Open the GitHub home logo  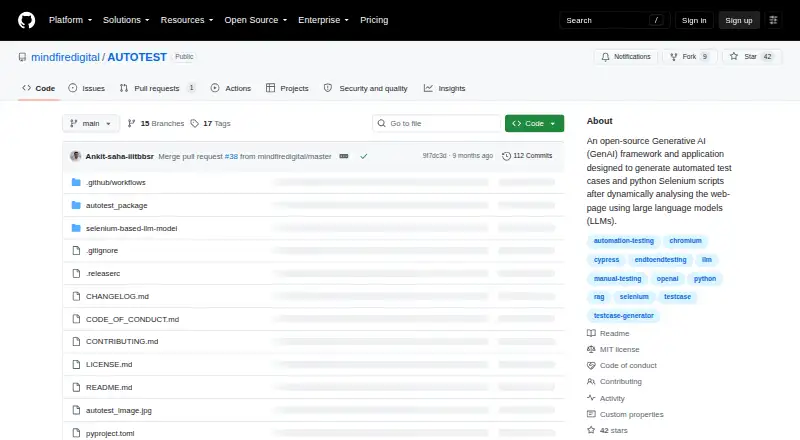27,20
